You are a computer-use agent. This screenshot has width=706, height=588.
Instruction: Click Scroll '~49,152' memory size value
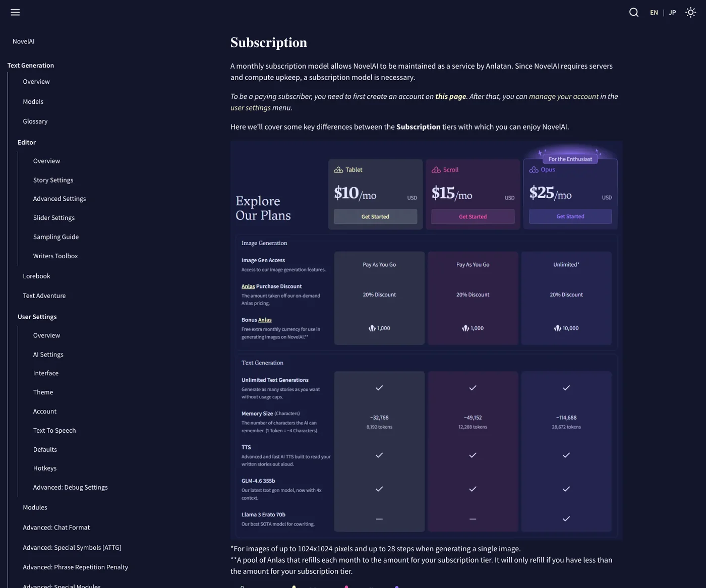coord(473,418)
